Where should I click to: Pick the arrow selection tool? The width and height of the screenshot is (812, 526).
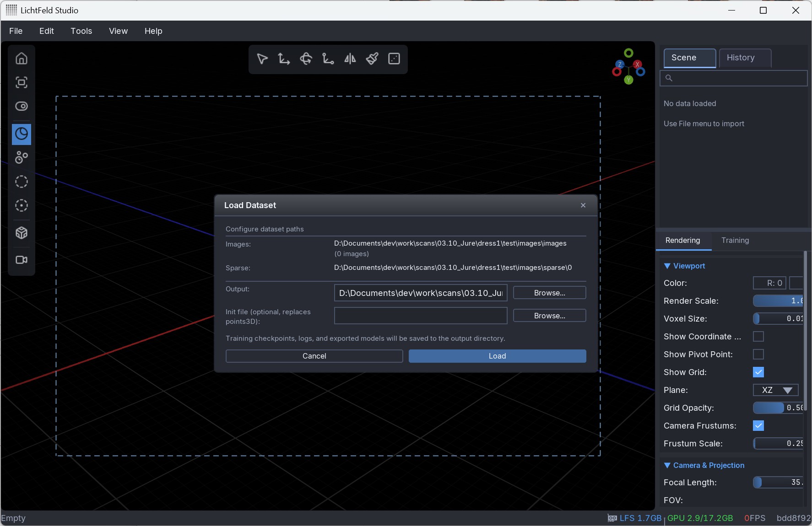tap(262, 59)
